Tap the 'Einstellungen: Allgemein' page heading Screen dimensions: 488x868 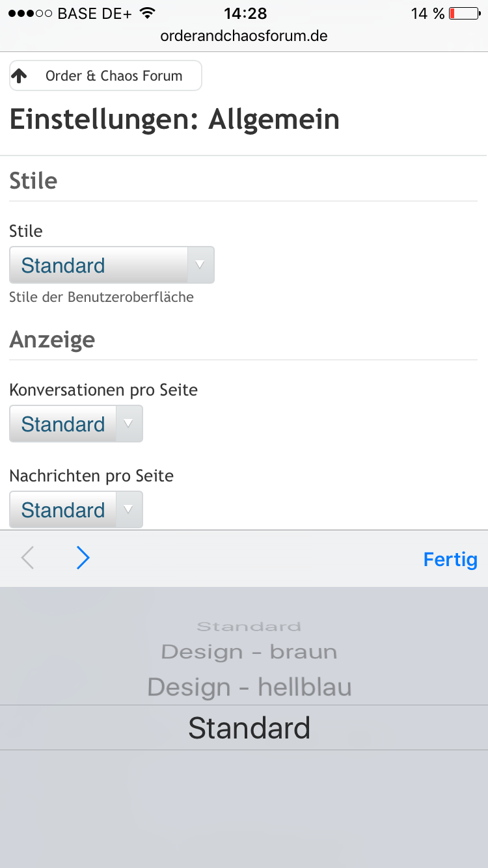coord(174,120)
